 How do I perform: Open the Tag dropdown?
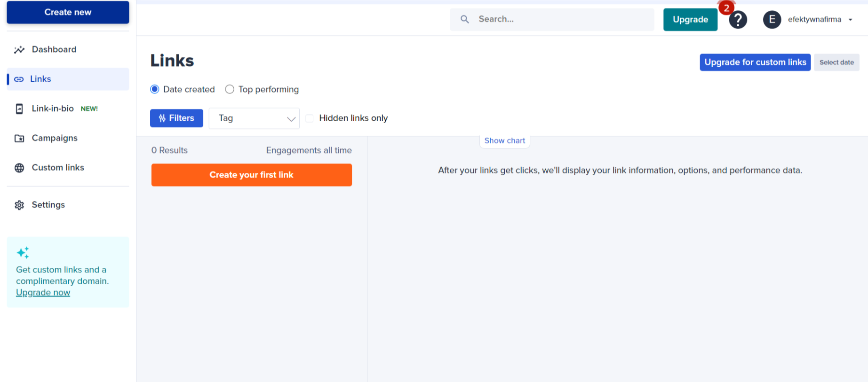[x=254, y=118]
